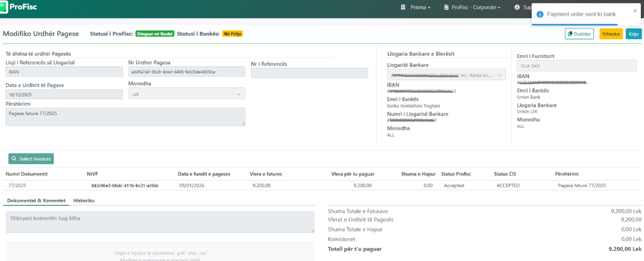
Task: Click the Prisma building icon
Action: point(403,7)
